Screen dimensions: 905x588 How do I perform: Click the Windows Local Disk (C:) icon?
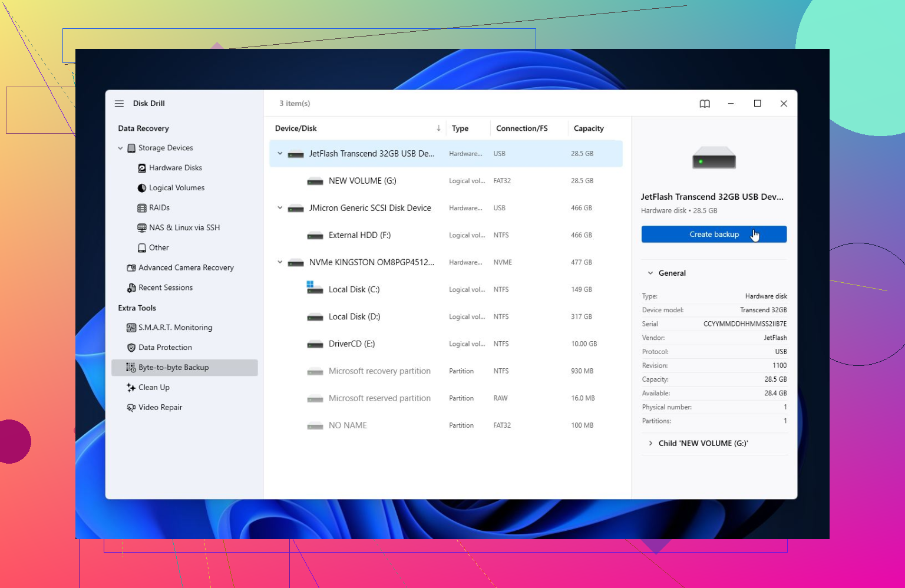pyautogui.click(x=315, y=288)
